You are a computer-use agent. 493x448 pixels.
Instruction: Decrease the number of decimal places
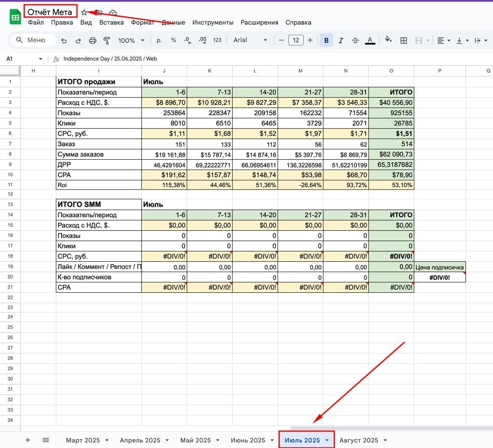(188, 40)
